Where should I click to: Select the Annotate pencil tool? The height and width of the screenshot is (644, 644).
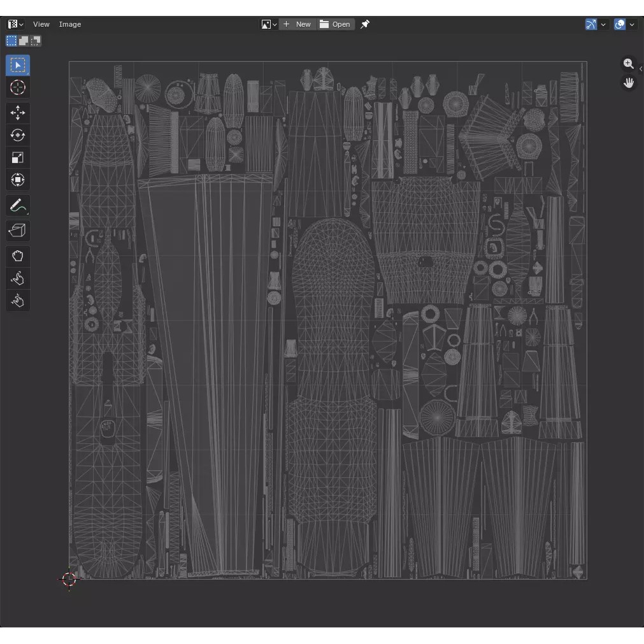[x=18, y=205]
